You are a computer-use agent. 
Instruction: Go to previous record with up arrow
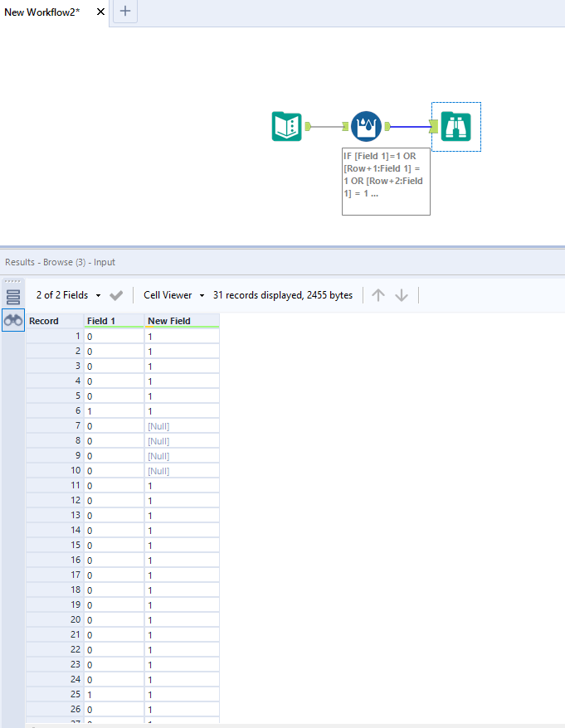pyautogui.click(x=378, y=295)
